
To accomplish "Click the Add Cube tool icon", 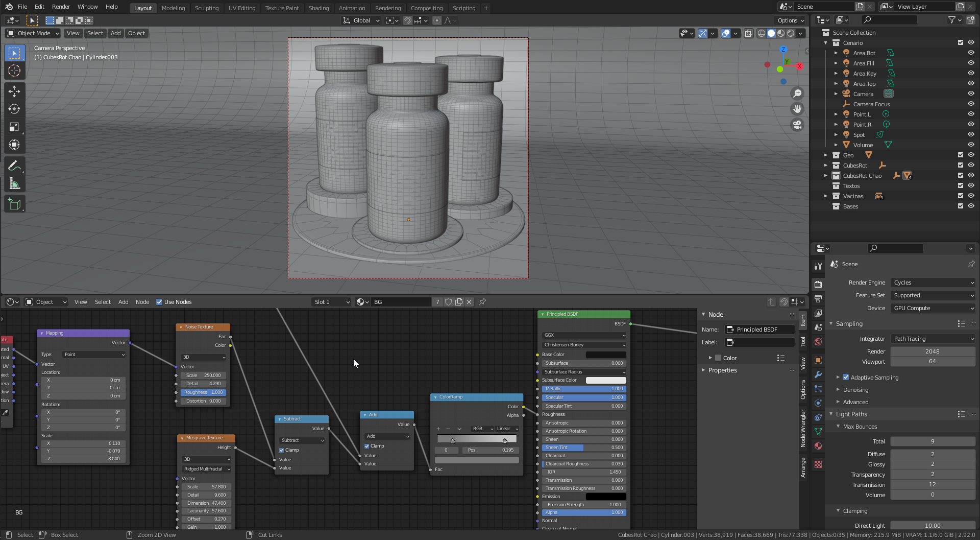I will click(x=14, y=204).
